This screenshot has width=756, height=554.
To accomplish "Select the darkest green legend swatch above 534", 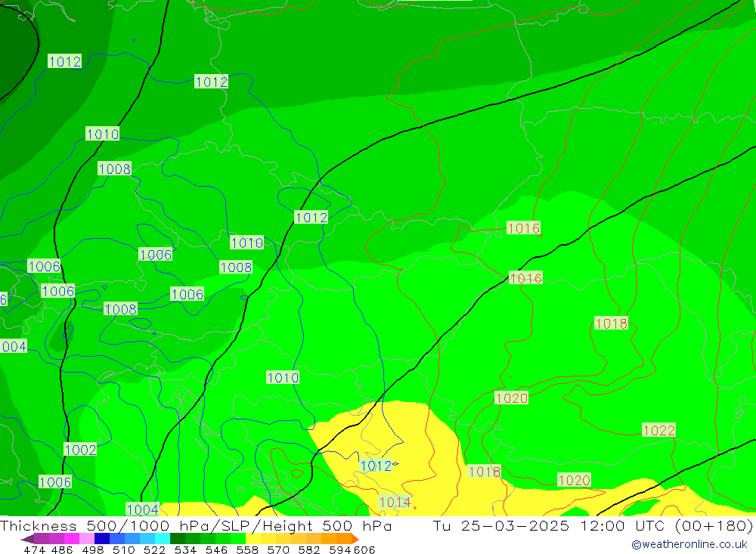I will [x=177, y=538].
